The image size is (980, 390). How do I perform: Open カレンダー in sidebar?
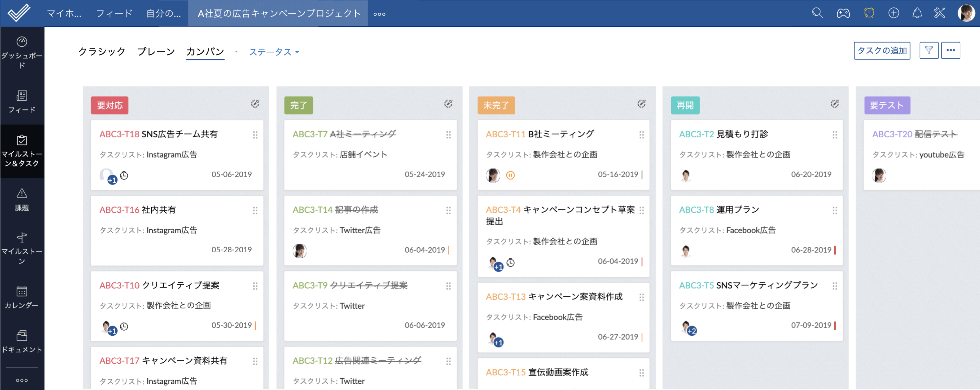pyautogui.click(x=22, y=298)
